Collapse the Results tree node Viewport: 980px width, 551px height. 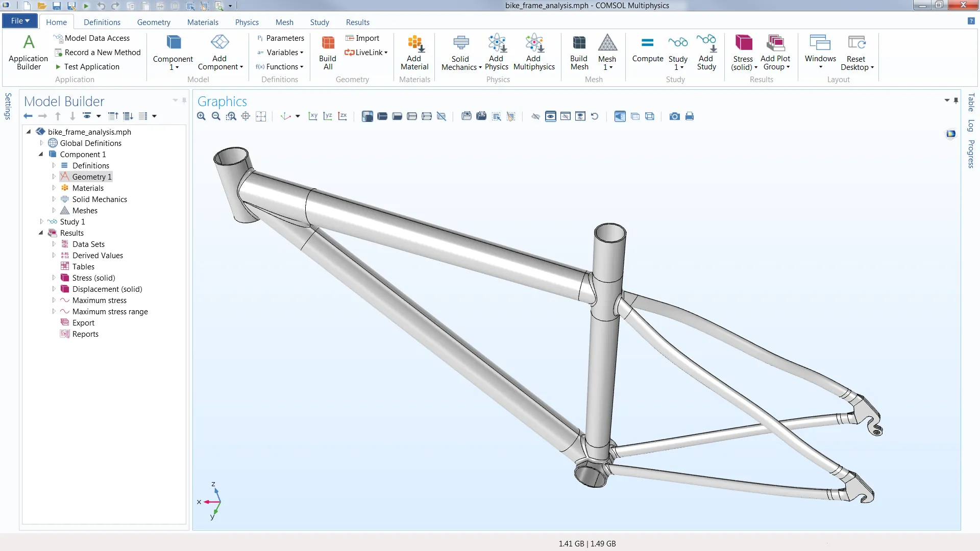coord(41,233)
